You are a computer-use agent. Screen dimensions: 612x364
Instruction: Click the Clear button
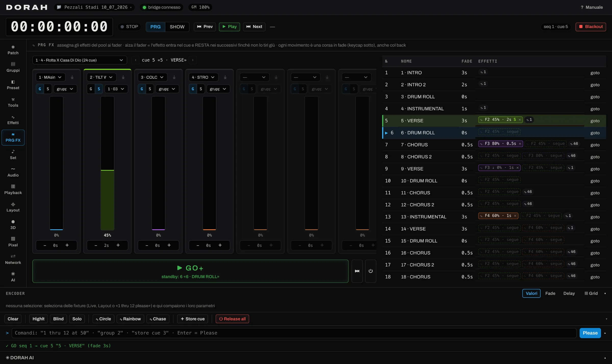click(x=13, y=319)
